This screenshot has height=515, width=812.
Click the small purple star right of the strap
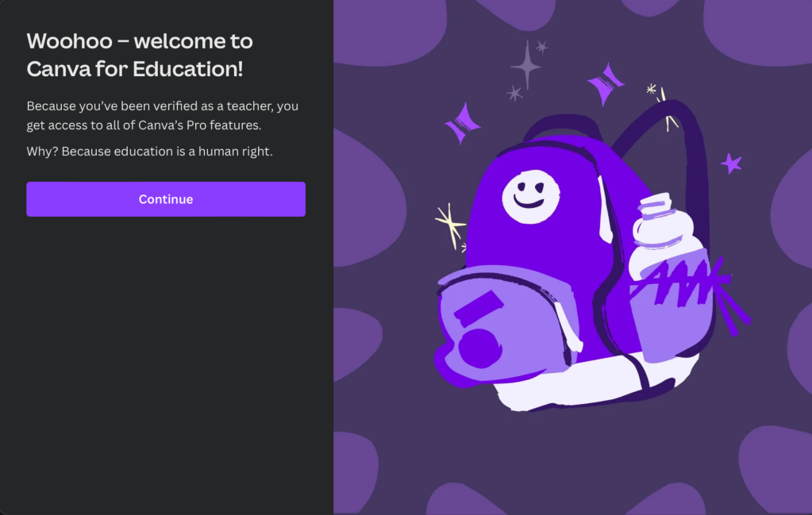pyautogui.click(x=731, y=163)
